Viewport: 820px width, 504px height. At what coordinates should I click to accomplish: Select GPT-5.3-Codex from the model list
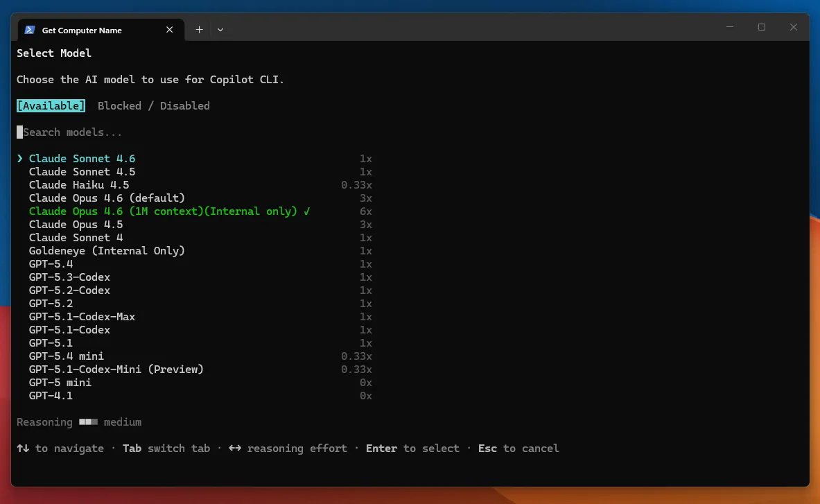(x=69, y=277)
